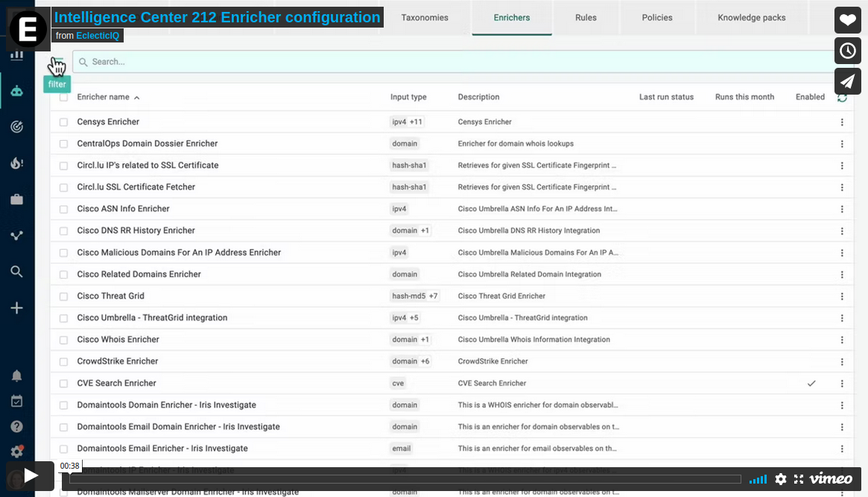Open actions menu for Cisco Whois Enricher
Image resolution: width=868 pixels, height=497 pixels.
pyautogui.click(x=842, y=340)
